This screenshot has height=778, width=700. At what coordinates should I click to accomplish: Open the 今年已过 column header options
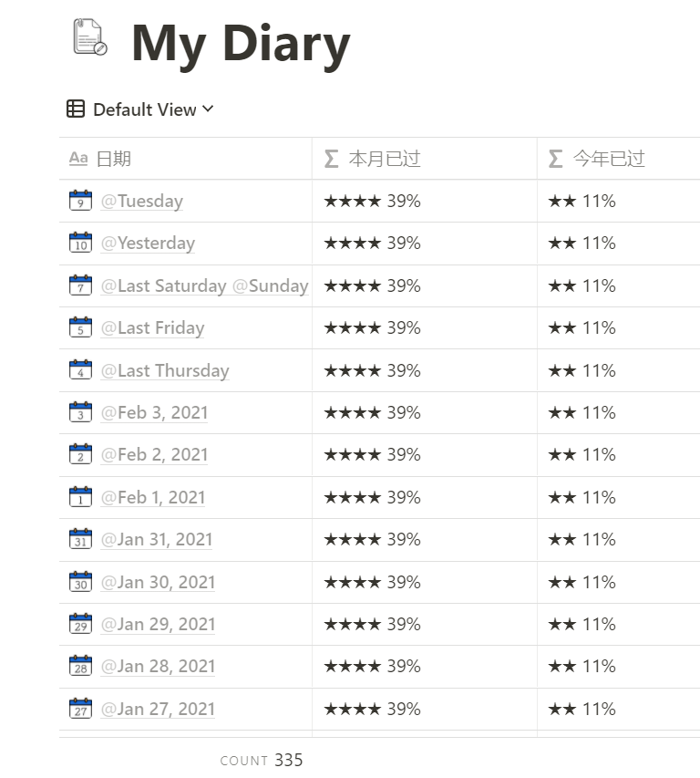click(619, 159)
